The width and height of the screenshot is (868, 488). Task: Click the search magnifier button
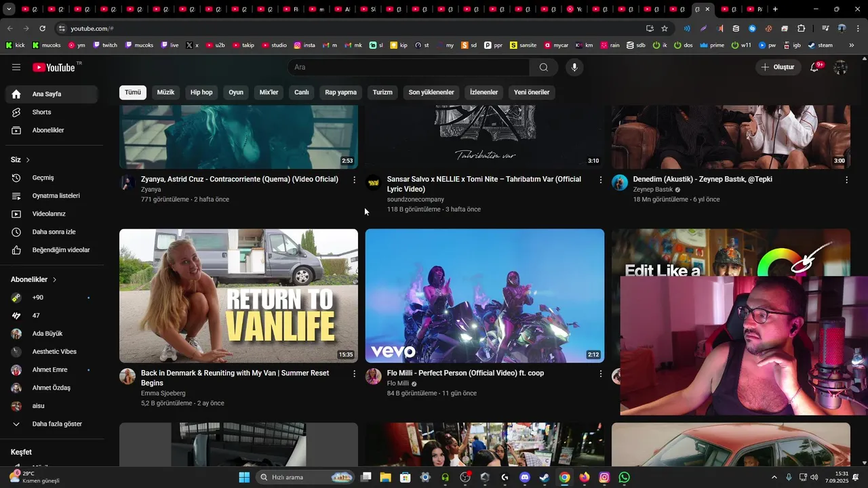pos(544,67)
